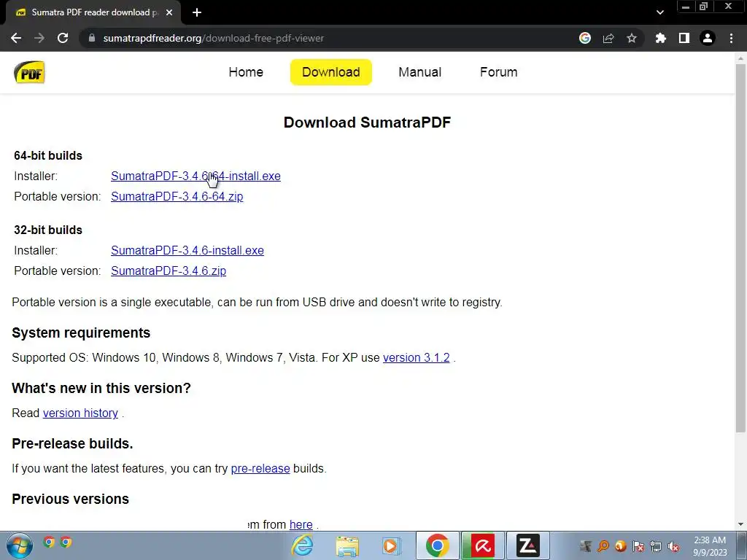This screenshot has height=560, width=747.
Task: Open Windows Explorer folder on taskbar
Action: point(347,546)
